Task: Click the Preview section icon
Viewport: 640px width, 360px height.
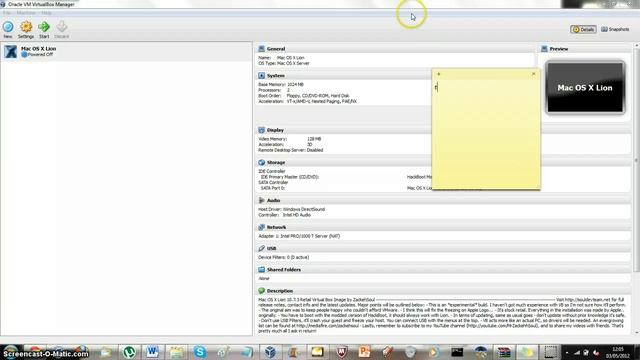Action: pos(544,49)
